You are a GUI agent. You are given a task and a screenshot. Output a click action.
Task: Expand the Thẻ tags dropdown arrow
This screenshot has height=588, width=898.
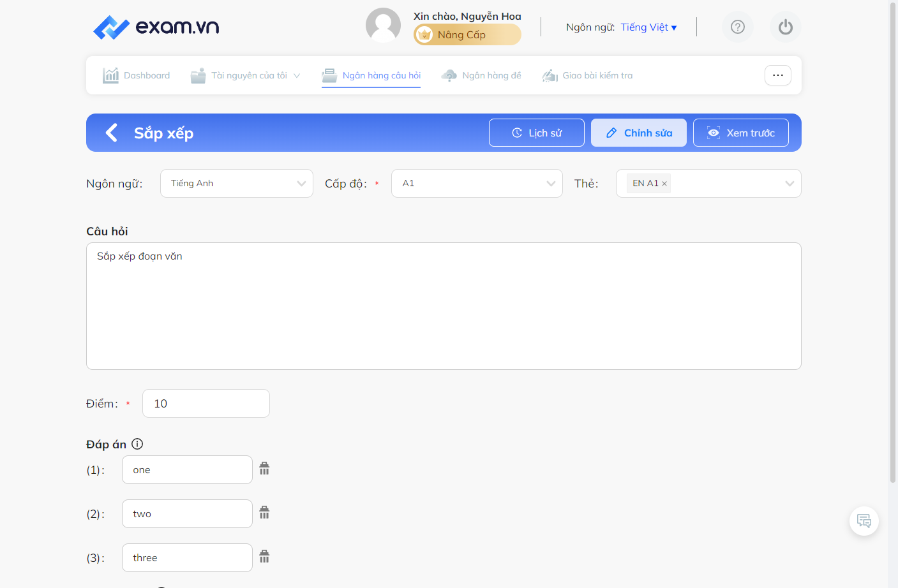pos(789,184)
